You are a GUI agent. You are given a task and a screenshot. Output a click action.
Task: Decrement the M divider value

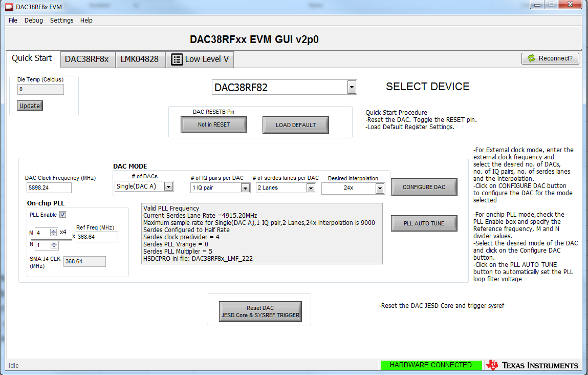point(54,235)
